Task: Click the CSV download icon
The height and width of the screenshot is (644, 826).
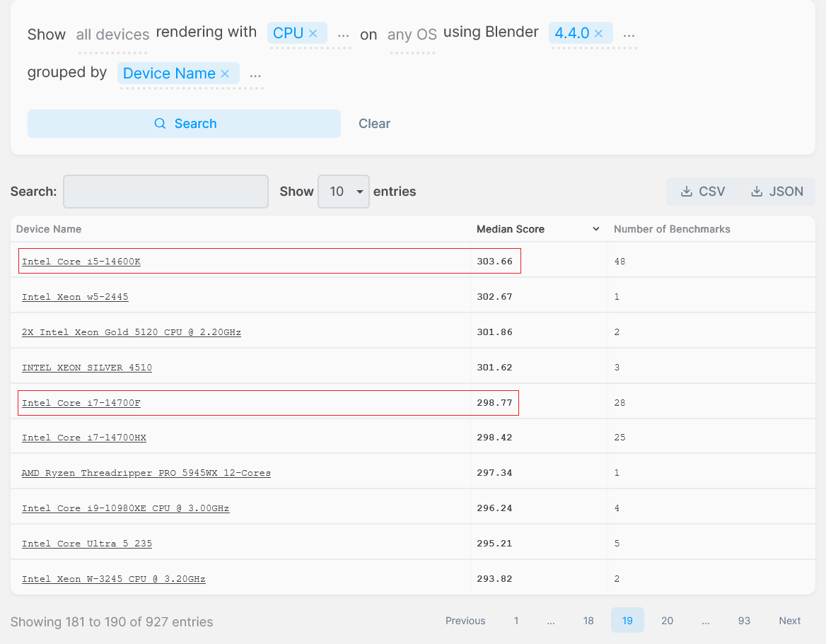Action: pos(687,191)
